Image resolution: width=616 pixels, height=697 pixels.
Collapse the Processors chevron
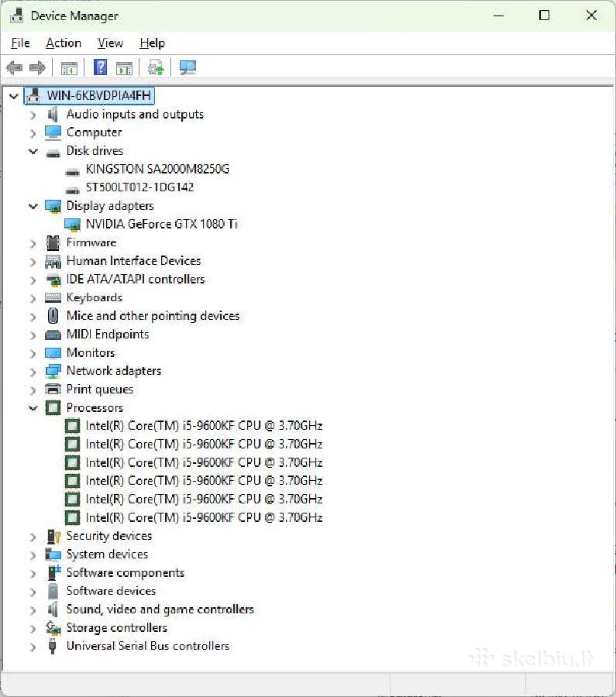click(33, 407)
